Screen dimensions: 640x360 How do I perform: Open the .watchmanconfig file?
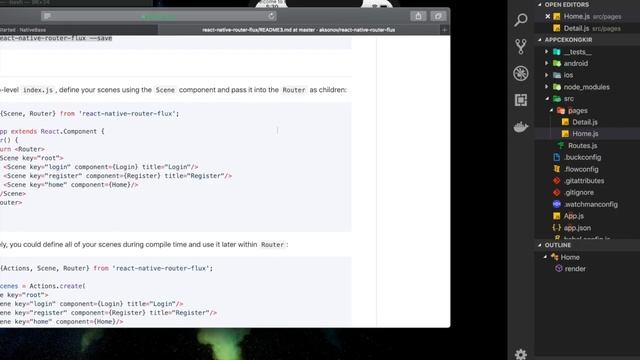pyautogui.click(x=590, y=204)
